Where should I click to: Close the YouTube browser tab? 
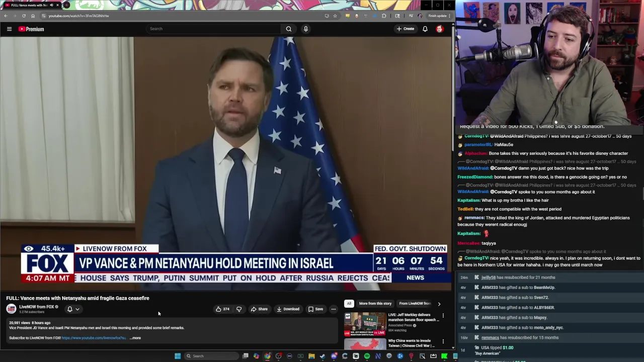[x=57, y=5]
